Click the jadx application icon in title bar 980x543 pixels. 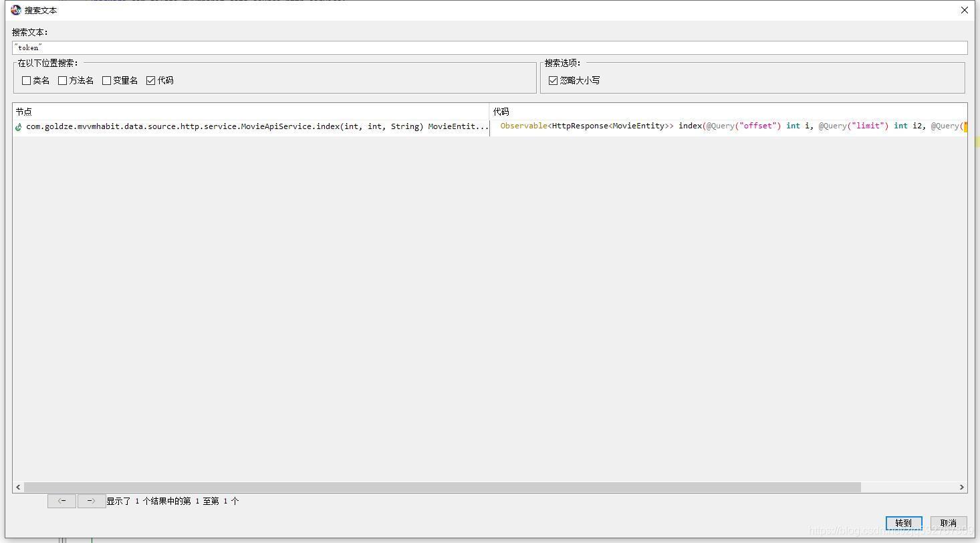(x=16, y=10)
